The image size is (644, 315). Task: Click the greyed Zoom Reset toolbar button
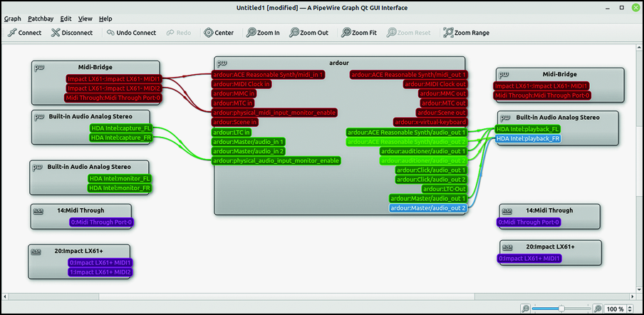pyautogui.click(x=408, y=33)
